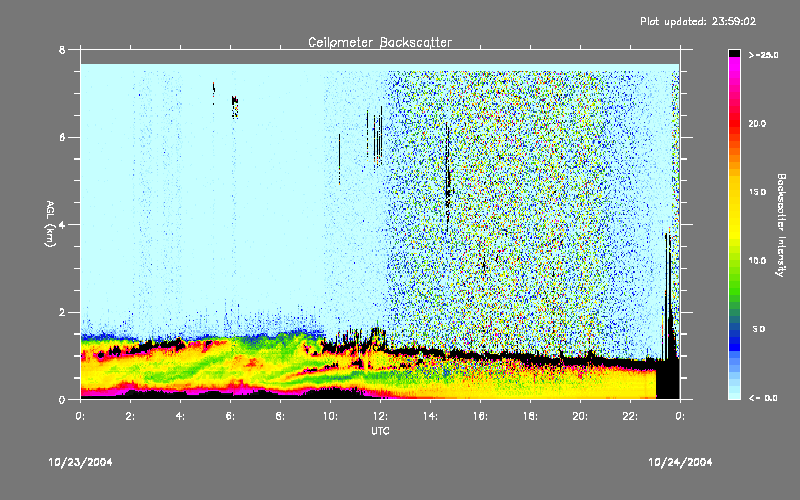This screenshot has height=500, width=800.
Task: Click the y-axis tick label 6
Action: (62, 137)
